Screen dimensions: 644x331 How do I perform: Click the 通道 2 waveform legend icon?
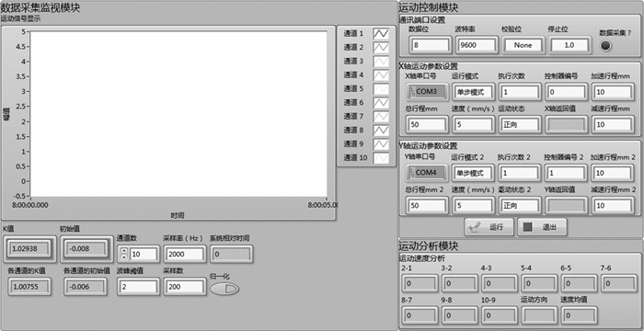381,48
